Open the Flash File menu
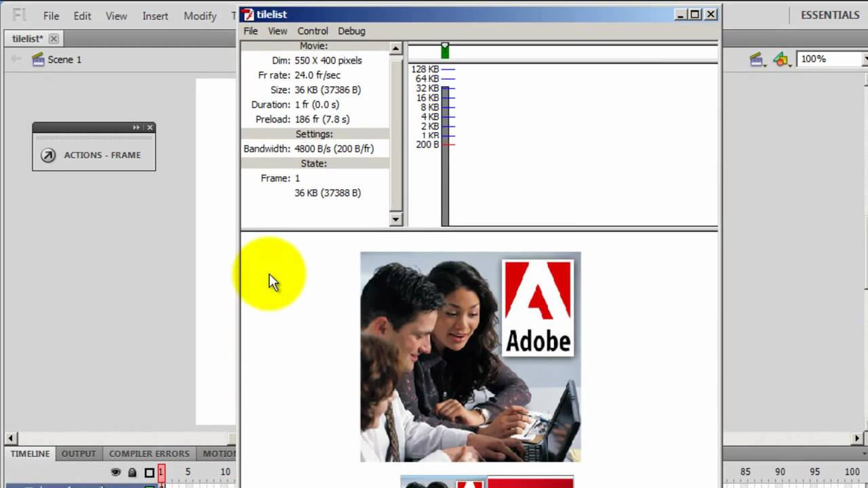The width and height of the screenshot is (868, 488). click(51, 16)
